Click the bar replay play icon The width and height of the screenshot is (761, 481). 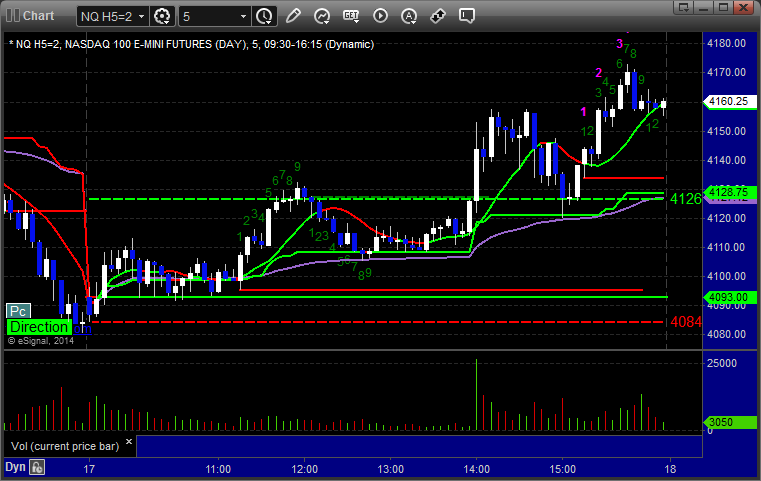pos(381,16)
